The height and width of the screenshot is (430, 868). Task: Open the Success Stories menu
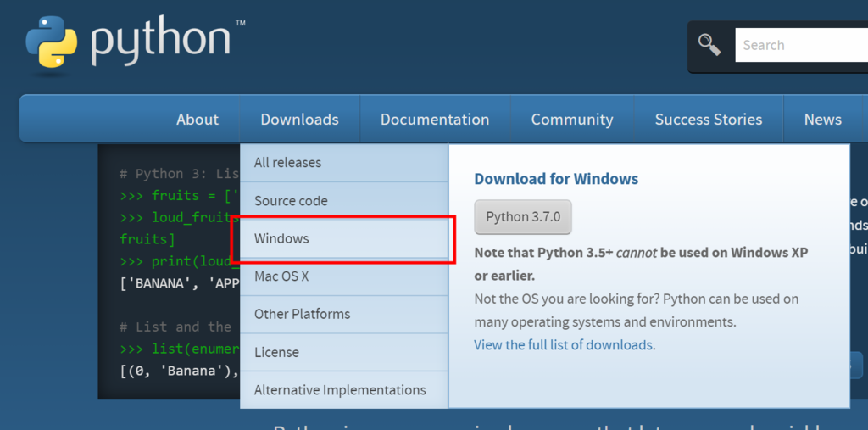pyautogui.click(x=709, y=119)
